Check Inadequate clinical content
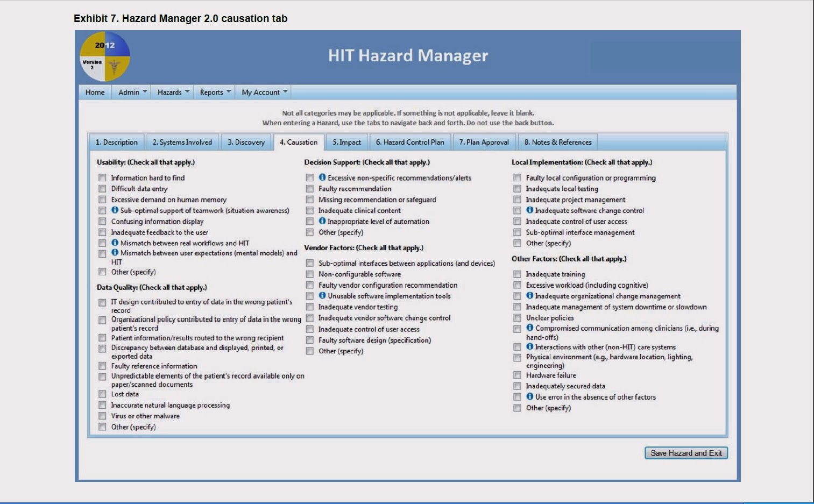Image resolution: width=814 pixels, height=504 pixels. pyautogui.click(x=310, y=211)
